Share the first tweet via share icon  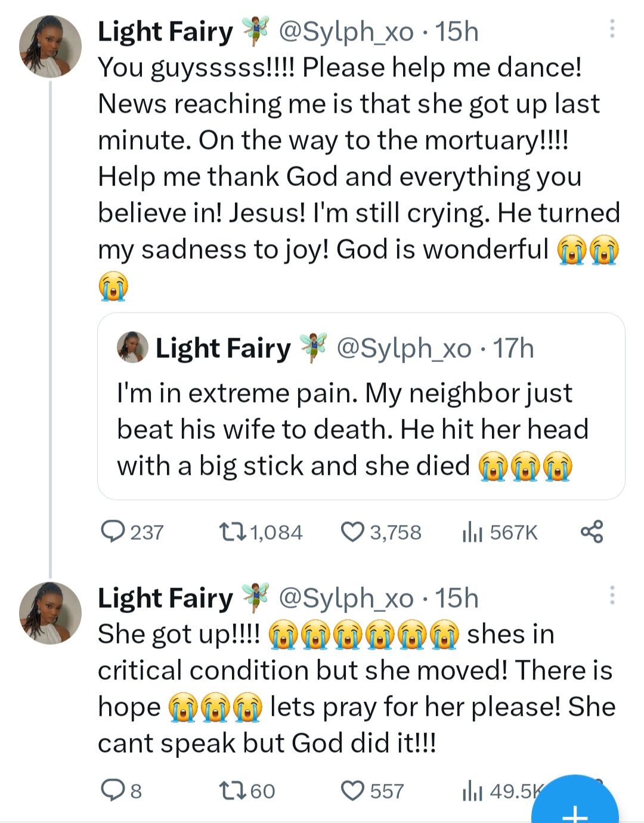coord(592,531)
